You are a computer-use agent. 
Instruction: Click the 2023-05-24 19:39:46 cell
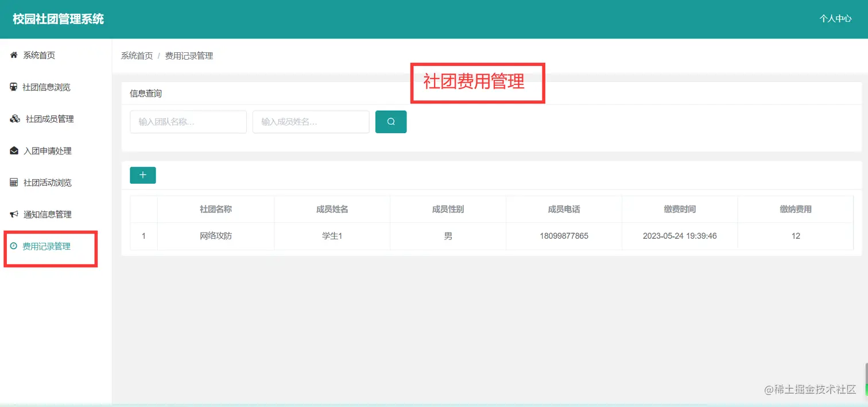tap(680, 236)
